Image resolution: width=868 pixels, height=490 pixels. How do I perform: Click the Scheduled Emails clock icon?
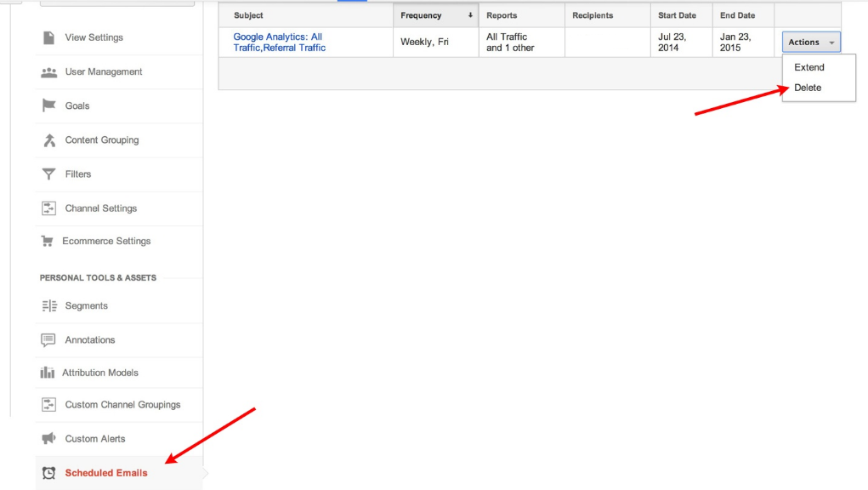point(48,473)
